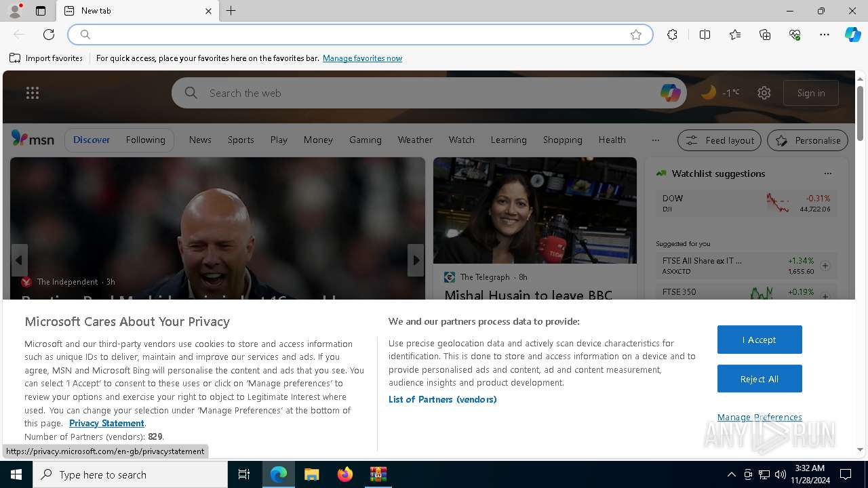Add FTSE 350 to watchlist
The image size is (868, 488).
tap(825, 296)
